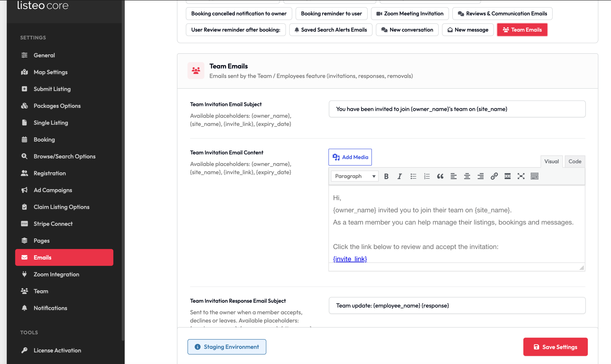
Task: Open User Review reminder after booking tab
Action: (236, 30)
